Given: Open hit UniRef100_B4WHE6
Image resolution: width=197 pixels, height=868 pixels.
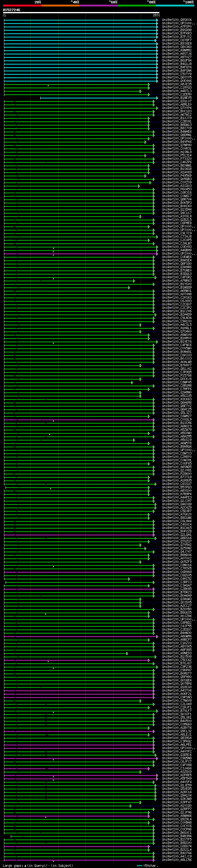Looking at the screenshot, I should pos(177,132).
